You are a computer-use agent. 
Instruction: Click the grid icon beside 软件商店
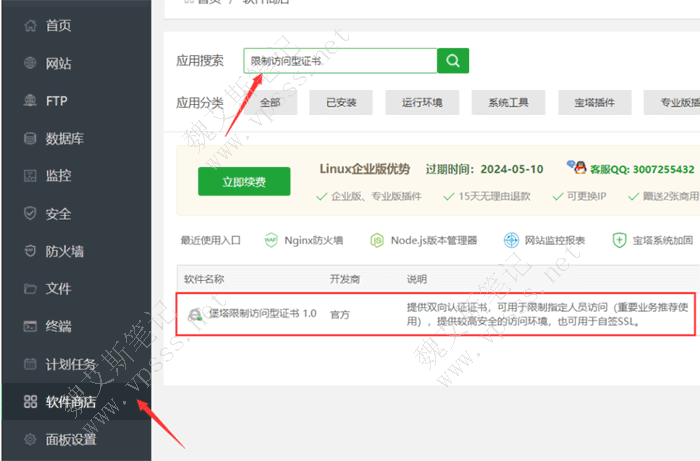30,402
